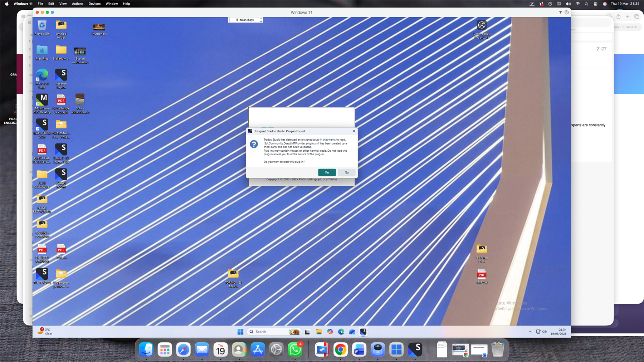Open the Devices menu
This screenshot has width=644, height=362.
click(x=94, y=4)
